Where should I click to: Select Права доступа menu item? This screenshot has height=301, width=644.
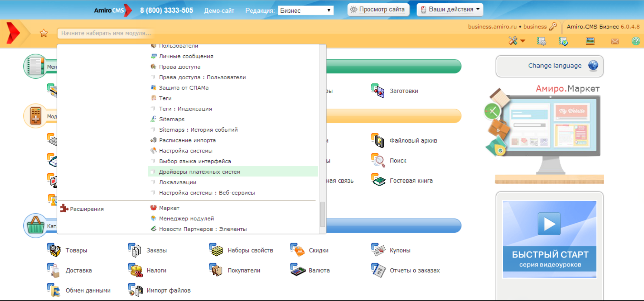coord(180,67)
